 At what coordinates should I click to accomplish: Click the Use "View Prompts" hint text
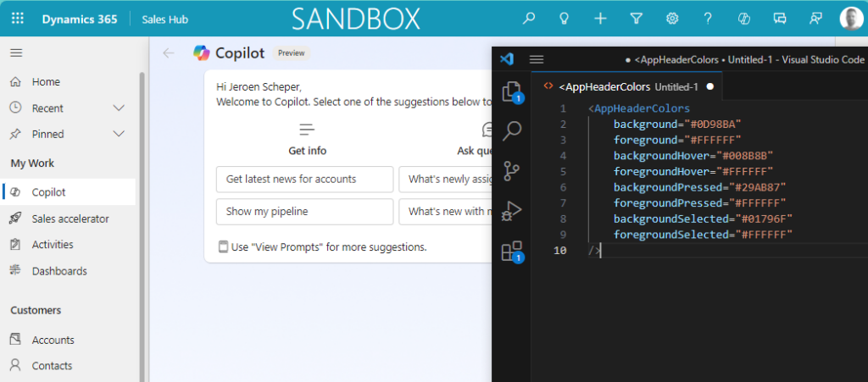pos(329,247)
